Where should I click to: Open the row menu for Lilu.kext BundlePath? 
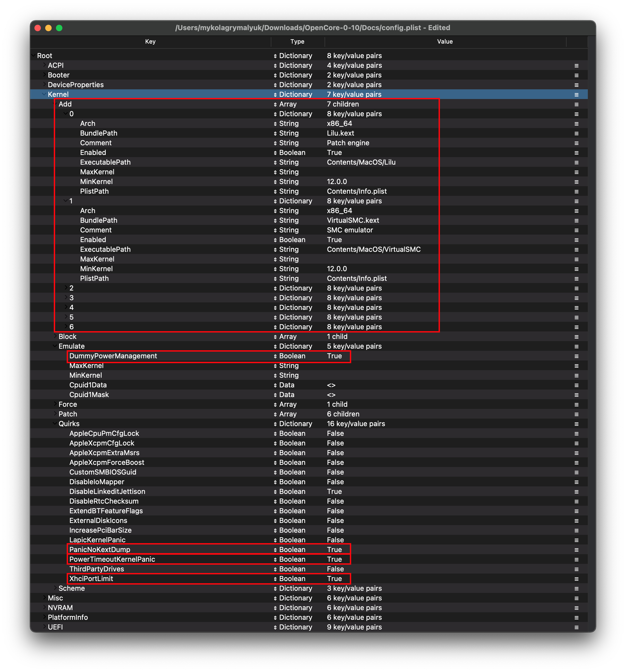click(576, 133)
